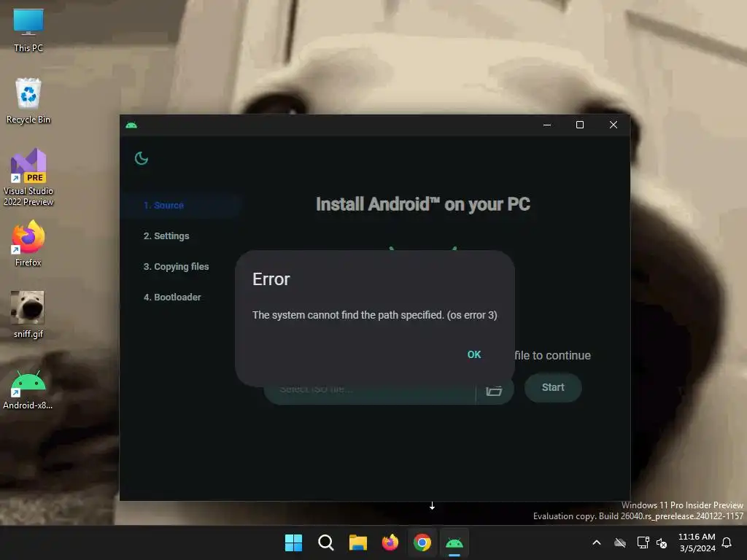The height and width of the screenshot is (560, 747).
Task: Open clock showing 11:16 AM
Action: pyautogui.click(x=697, y=542)
